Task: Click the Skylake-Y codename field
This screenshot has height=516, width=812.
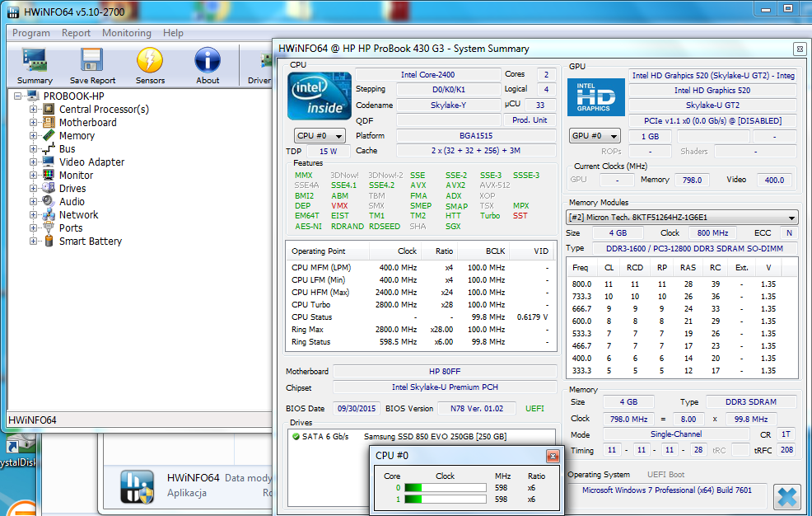Action: tap(449, 106)
